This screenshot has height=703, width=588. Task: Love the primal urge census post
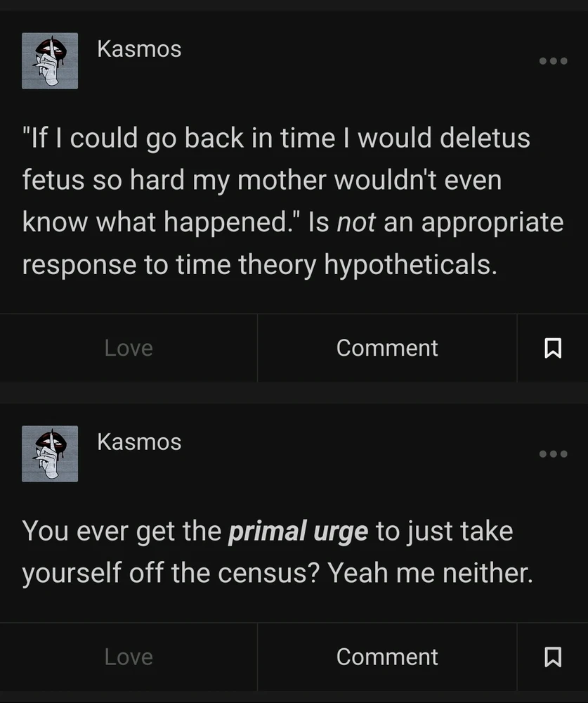click(x=129, y=657)
